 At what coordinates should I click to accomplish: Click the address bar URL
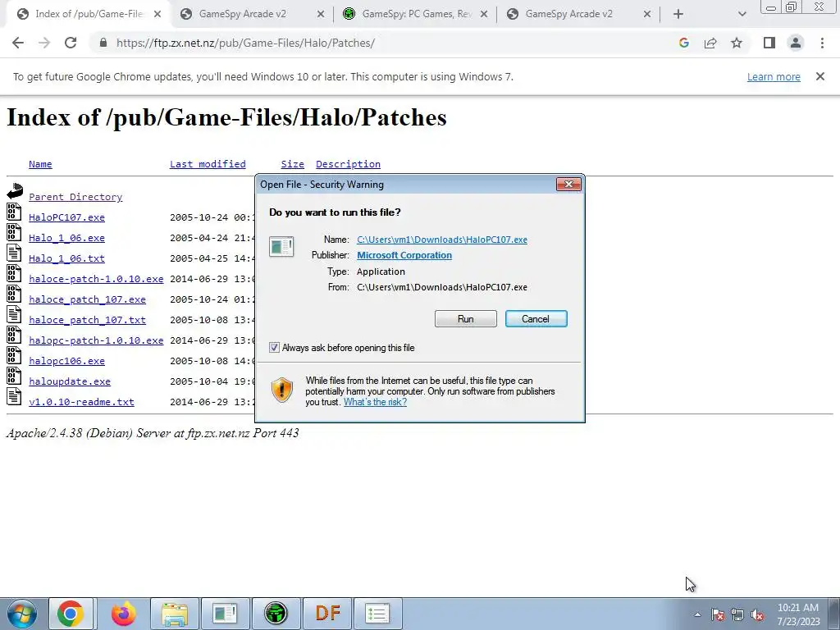point(245,43)
